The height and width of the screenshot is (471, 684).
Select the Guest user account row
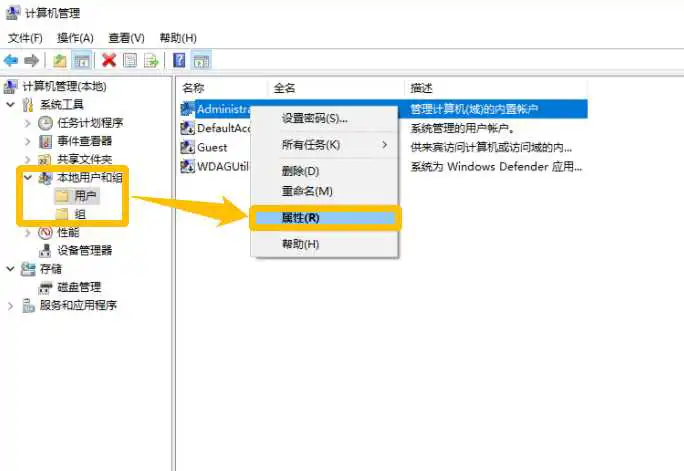(212, 147)
